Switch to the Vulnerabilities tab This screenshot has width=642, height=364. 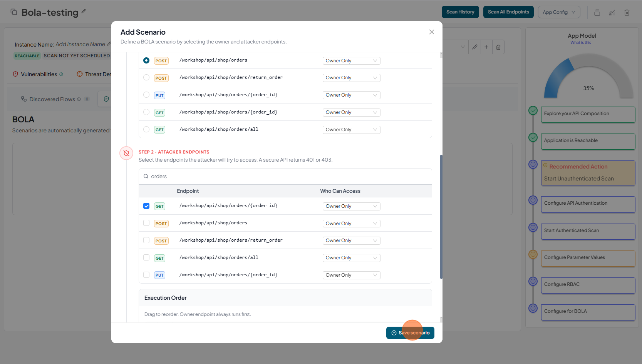tap(39, 74)
